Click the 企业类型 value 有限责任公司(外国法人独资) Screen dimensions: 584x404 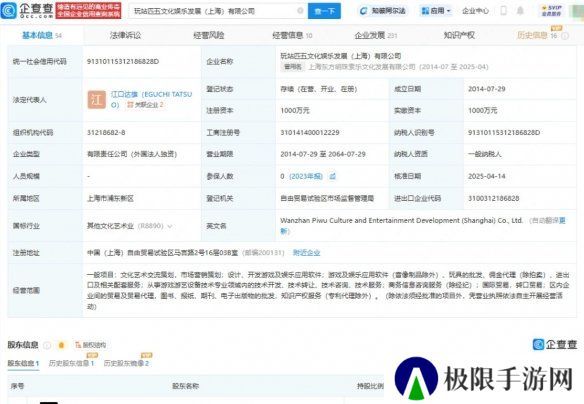pos(132,154)
